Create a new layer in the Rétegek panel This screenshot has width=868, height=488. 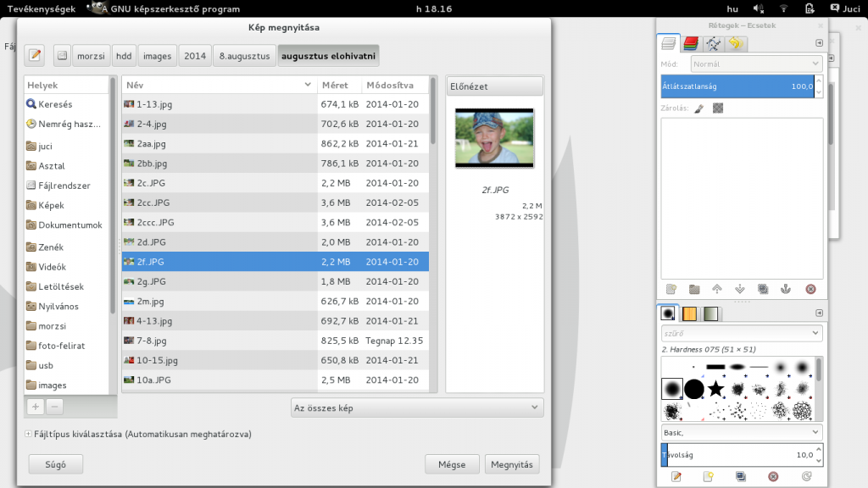670,289
